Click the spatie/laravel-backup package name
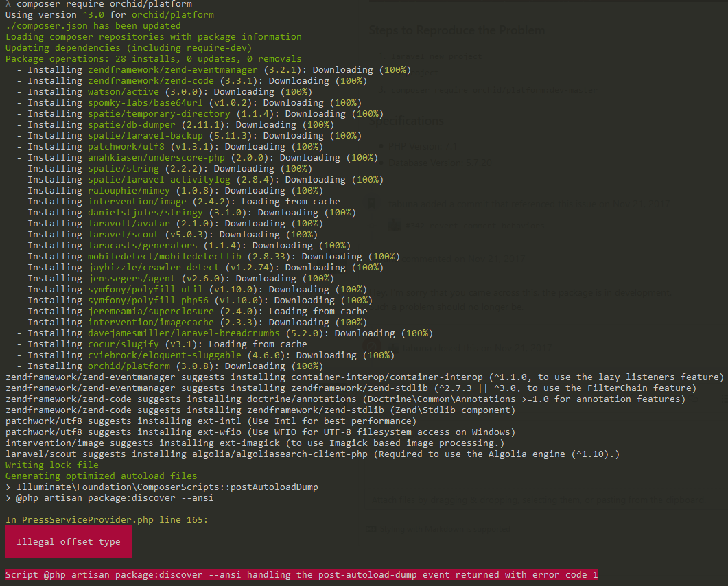The image size is (728, 586). coord(145,136)
